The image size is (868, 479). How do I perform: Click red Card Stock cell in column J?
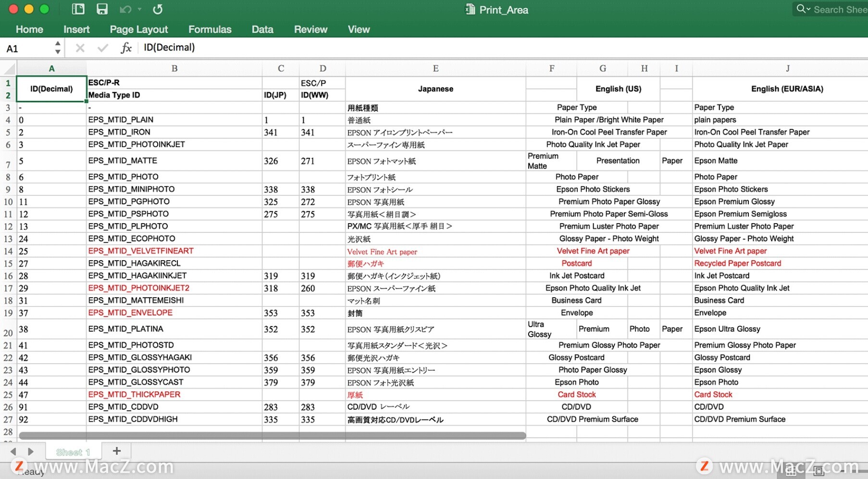click(780, 394)
